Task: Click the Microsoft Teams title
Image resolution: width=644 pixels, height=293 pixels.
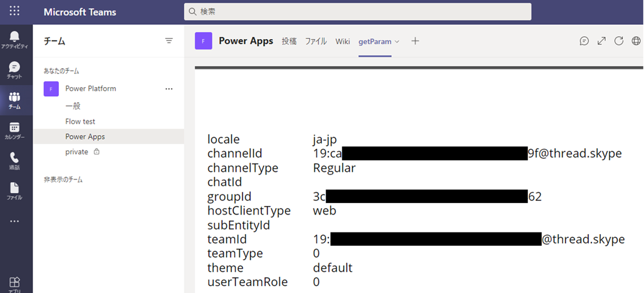Action: click(80, 12)
